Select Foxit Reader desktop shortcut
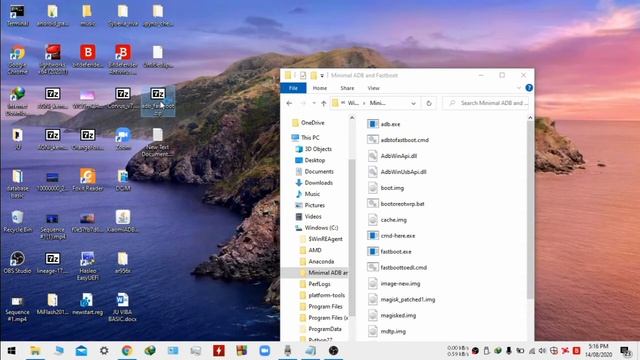 [88, 180]
